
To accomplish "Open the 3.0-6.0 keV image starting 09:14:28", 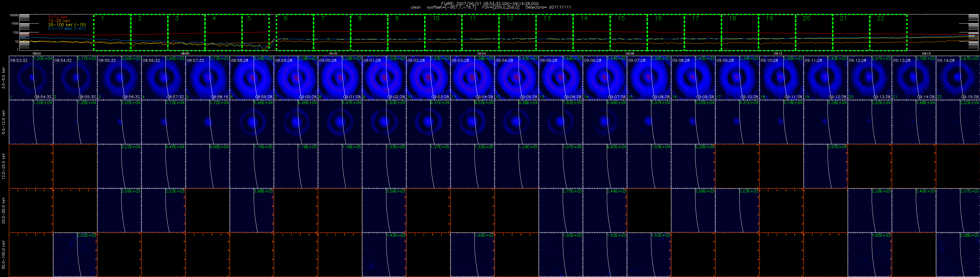I will (x=958, y=78).
